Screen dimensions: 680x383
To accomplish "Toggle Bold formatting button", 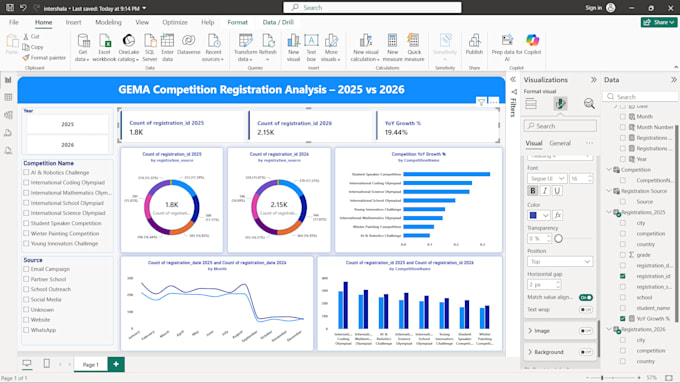I will [533, 190].
